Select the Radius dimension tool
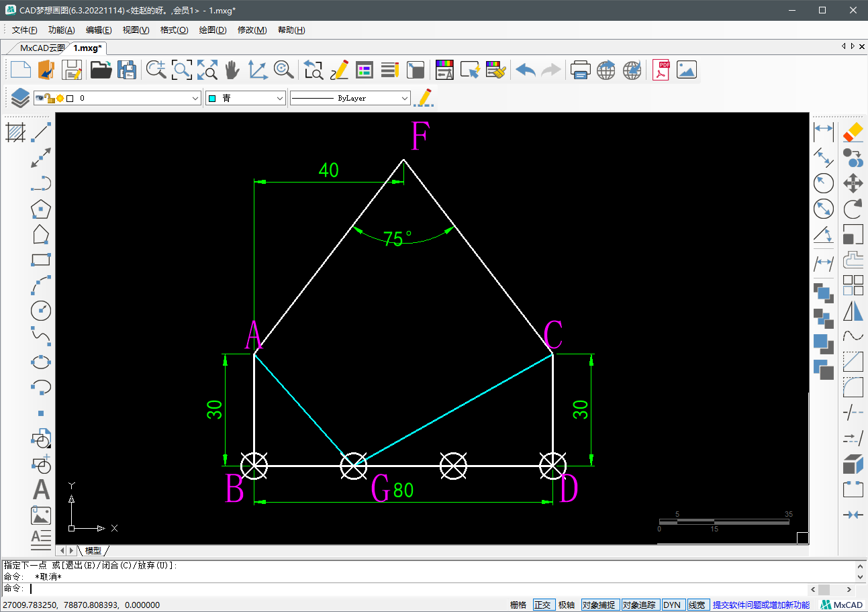 point(824,183)
